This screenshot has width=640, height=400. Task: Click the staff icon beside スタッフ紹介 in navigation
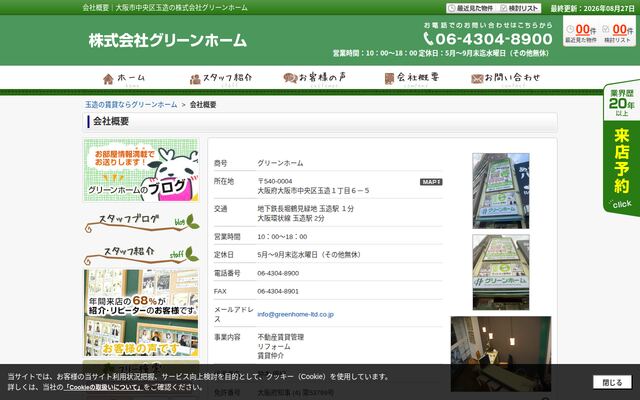click(195, 79)
